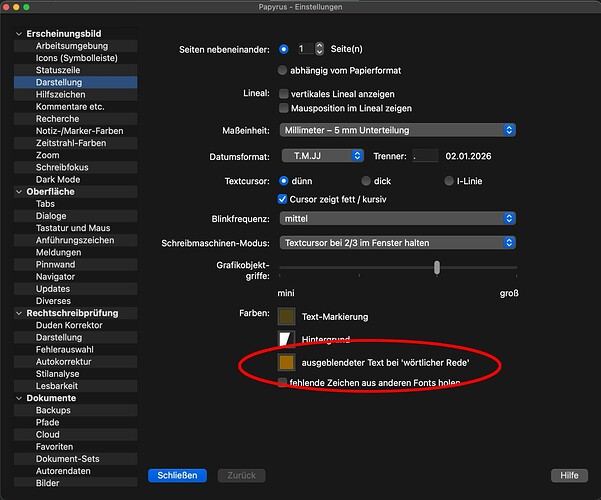Collapse the Dokumente section triangle
The image size is (601, 500).
(x=17, y=398)
